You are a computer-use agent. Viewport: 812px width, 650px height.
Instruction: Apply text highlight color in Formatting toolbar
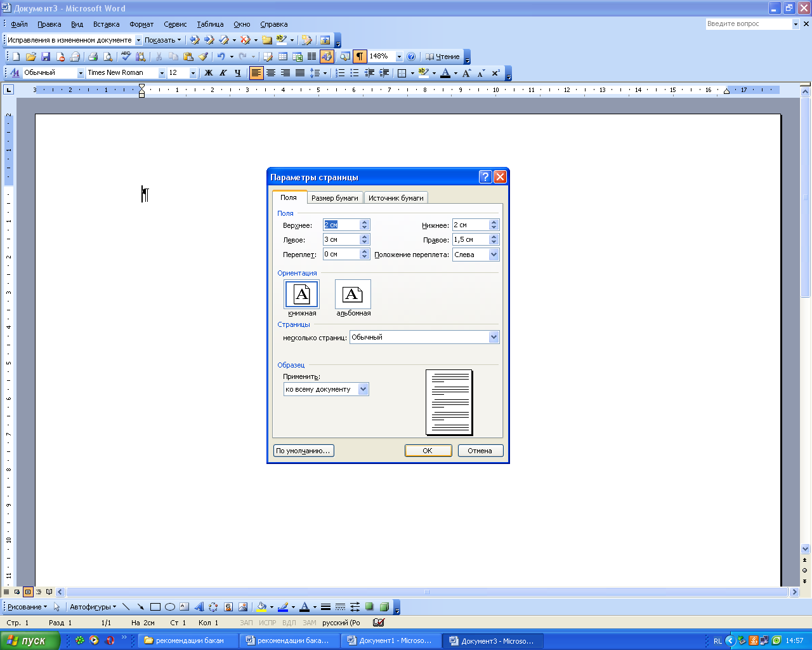[x=424, y=73]
